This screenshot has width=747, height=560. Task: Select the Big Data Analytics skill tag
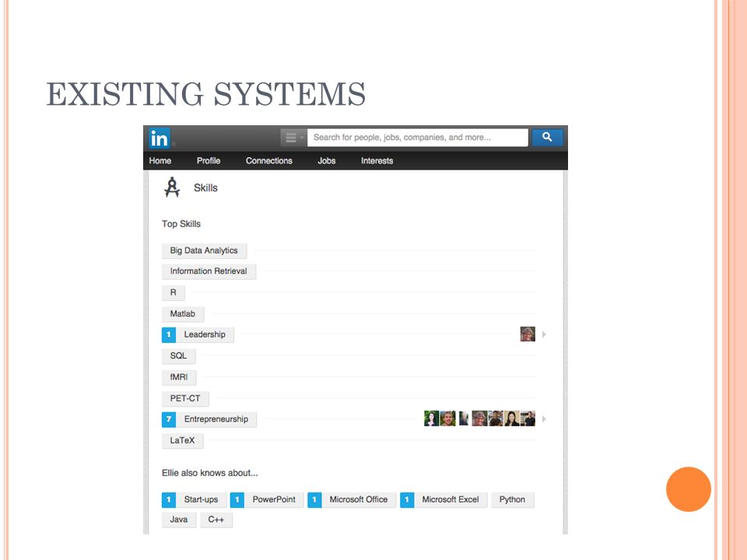pos(204,250)
